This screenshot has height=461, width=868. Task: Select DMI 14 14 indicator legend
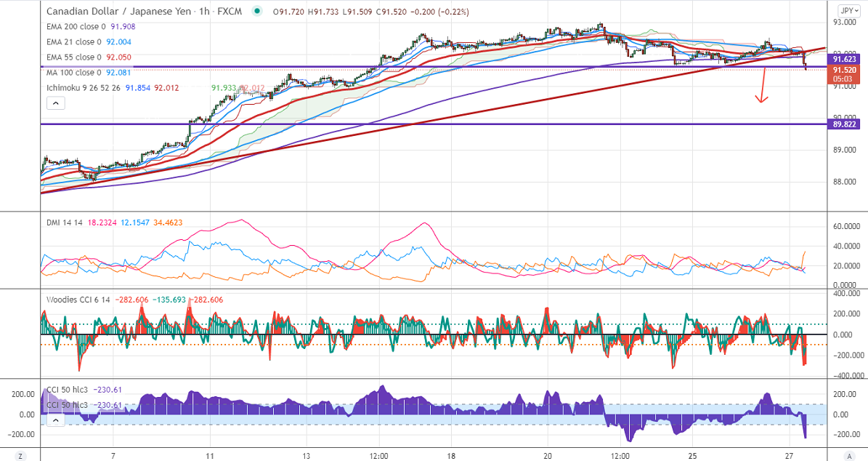64,223
